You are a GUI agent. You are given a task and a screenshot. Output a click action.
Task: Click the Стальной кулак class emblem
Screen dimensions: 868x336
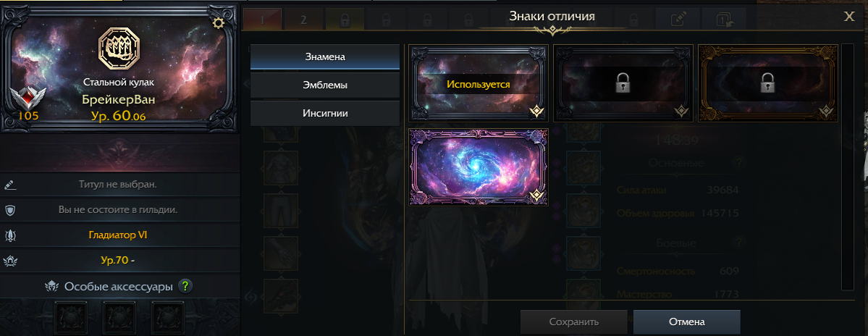pyautogui.click(x=119, y=49)
